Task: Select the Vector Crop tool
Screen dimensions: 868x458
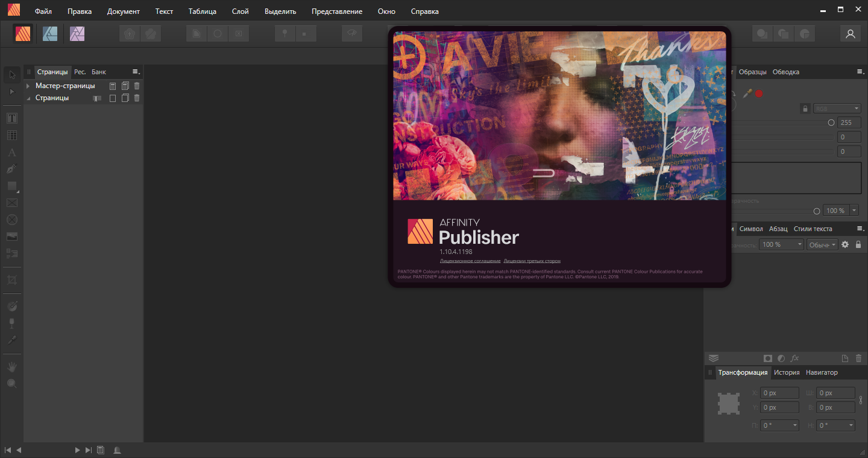Action: point(12,280)
